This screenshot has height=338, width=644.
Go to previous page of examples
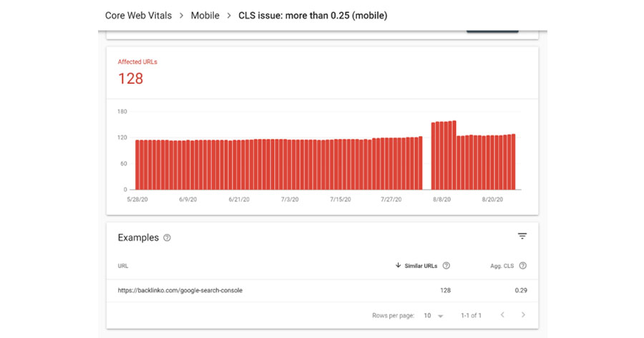coord(502,315)
